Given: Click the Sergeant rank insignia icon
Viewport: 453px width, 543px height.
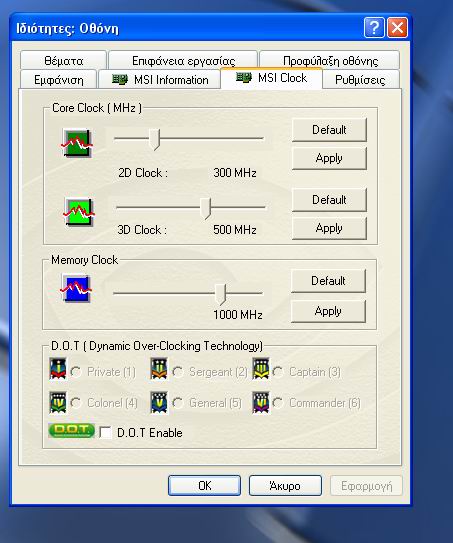Looking at the screenshot, I should (x=159, y=368).
